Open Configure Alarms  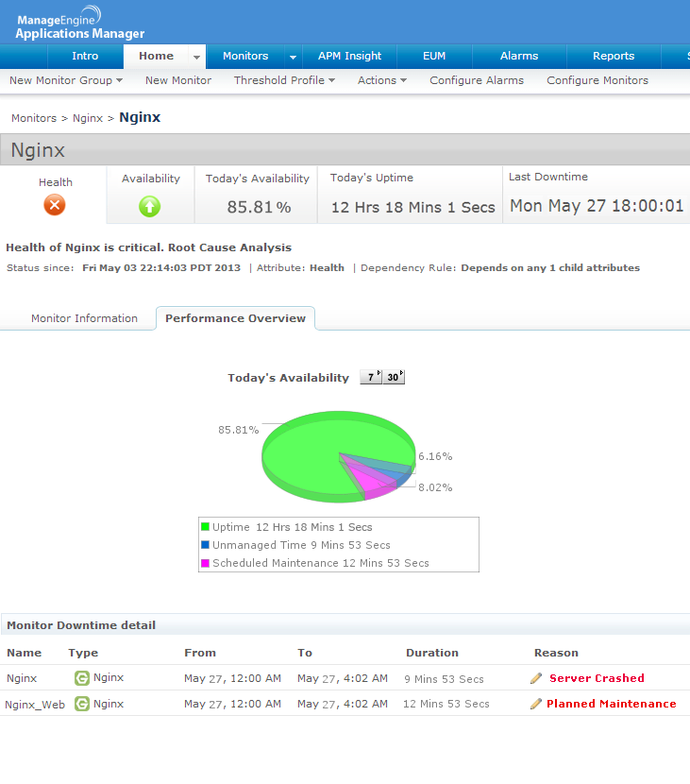(x=477, y=80)
